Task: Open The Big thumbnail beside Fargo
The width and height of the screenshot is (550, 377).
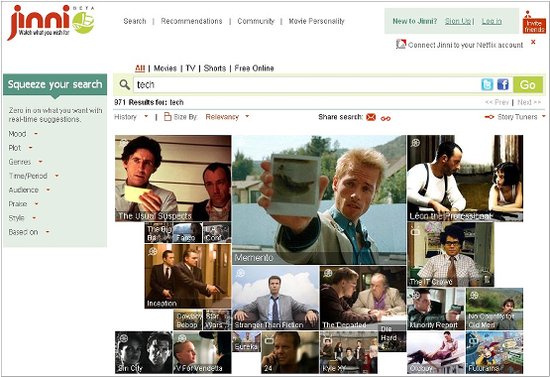Action: click(159, 233)
